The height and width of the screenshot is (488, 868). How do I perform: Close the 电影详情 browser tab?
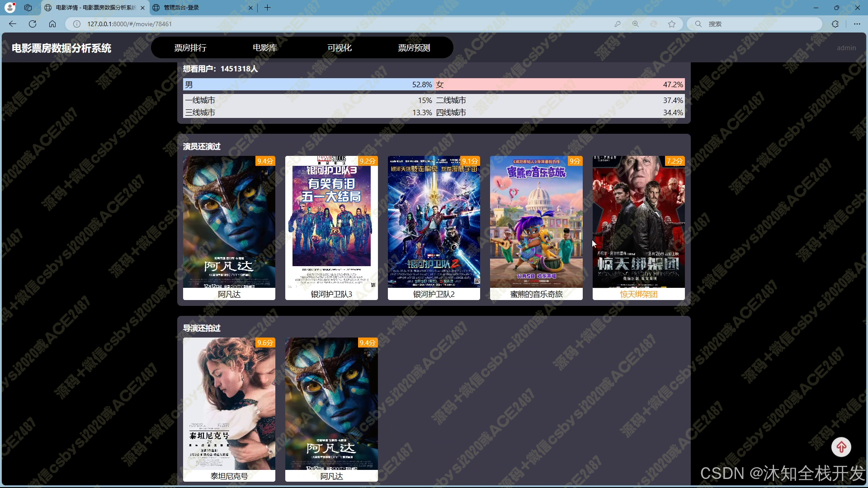(x=142, y=8)
